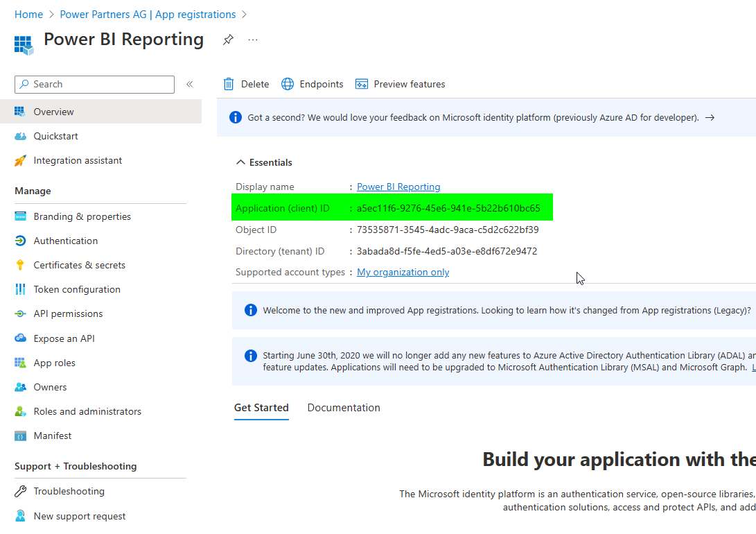Click My organization only link
Viewport: 756px width, 534px height.
(403, 272)
